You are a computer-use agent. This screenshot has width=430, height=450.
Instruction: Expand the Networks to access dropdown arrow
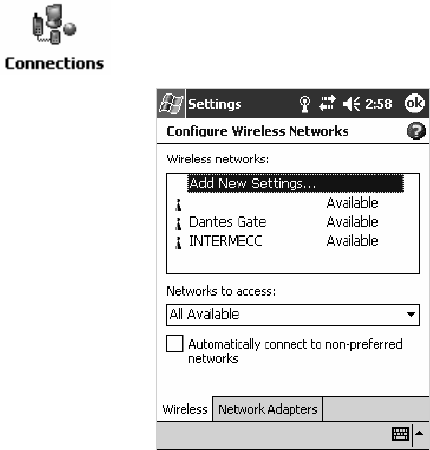pyautogui.click(x=411, y=314)
